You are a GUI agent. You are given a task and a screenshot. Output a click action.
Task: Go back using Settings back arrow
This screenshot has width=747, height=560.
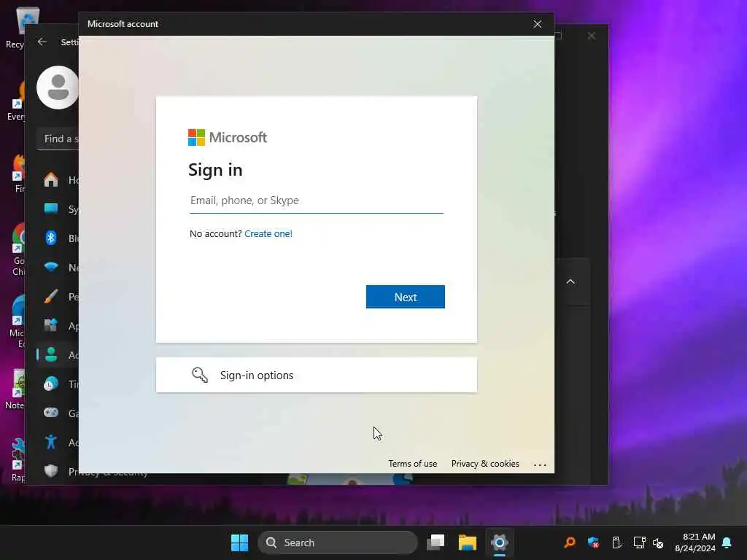tap(42, 42)
